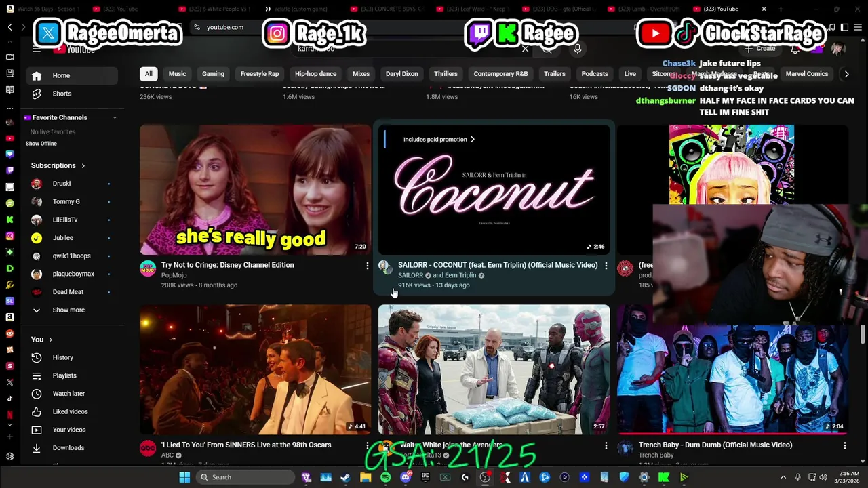Screen dimensions: 868x488
Task: Click PopMojo channel avatar
Action: (x=148, y=269)
